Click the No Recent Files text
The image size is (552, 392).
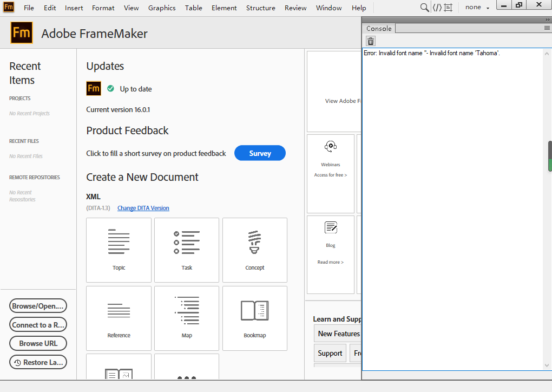coord(25,156)
